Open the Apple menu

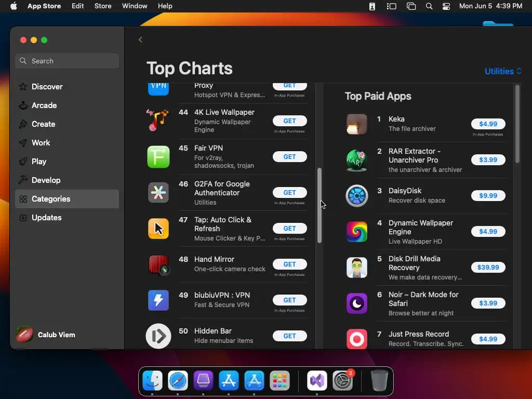tap(14, 6)
